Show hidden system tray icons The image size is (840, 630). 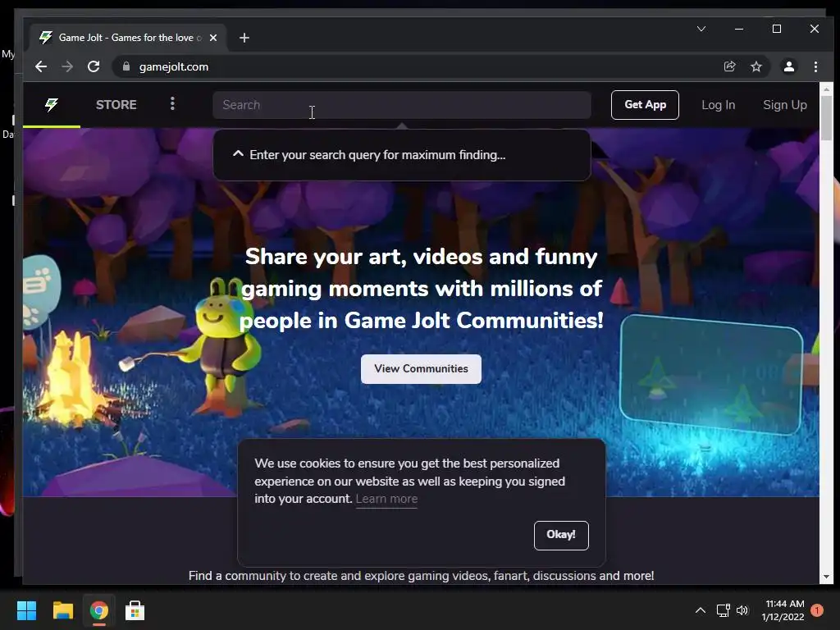coord(701,610)
